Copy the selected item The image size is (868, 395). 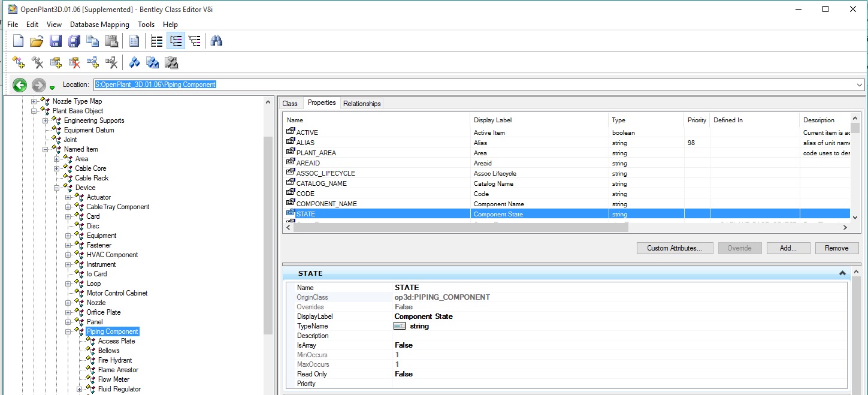pyautogui.click(x=93, y=41)
